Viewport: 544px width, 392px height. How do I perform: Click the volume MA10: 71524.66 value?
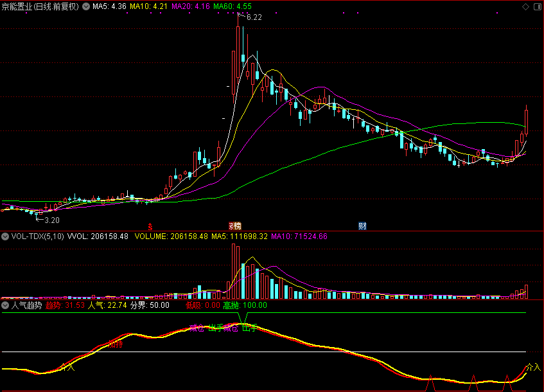point(299,236)
